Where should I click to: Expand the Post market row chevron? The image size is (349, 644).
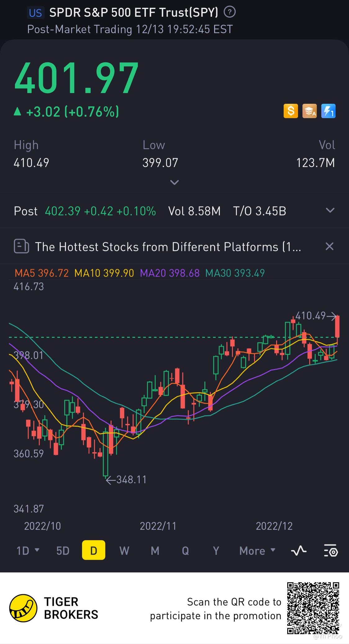(x=330, y=211)
